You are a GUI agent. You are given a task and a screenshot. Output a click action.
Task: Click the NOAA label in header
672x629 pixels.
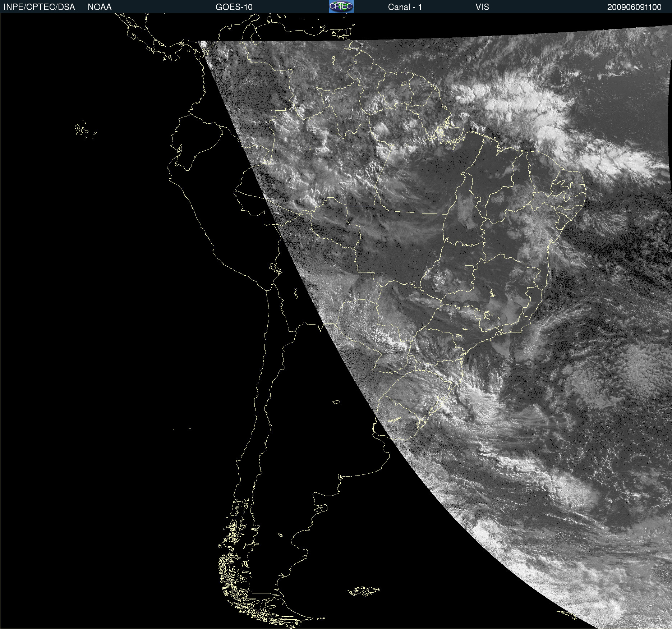pos(100,7)
